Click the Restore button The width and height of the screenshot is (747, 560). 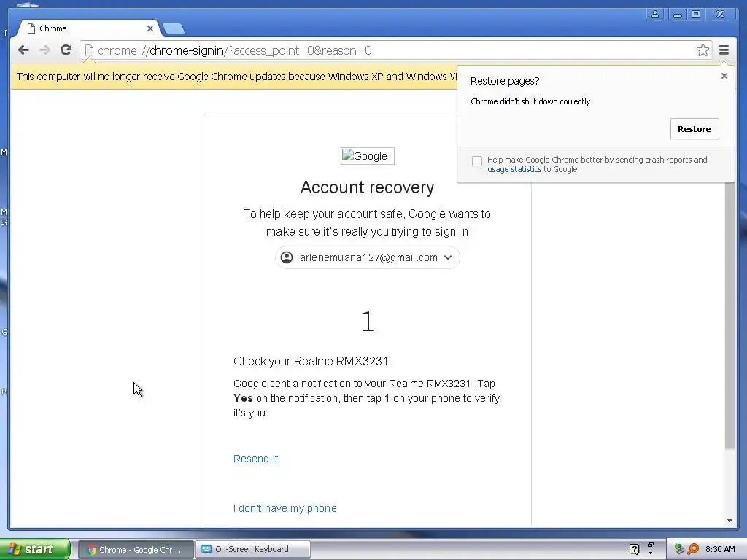coord(694,129)
